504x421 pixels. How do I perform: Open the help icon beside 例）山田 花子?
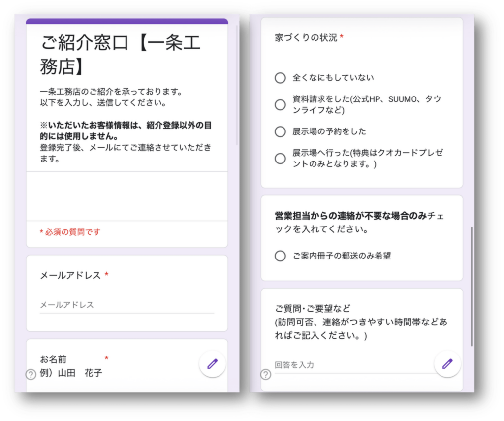pyautogui.click(x=31, y=375)
